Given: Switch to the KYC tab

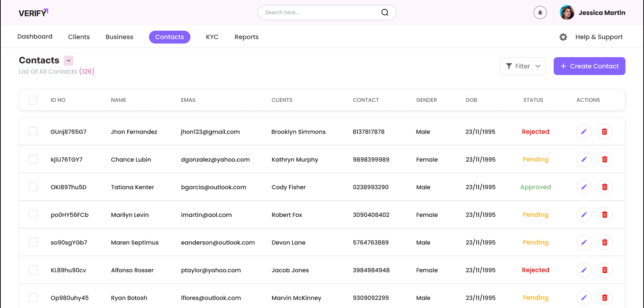Looking at the screenshot, I should click(212, 37).
